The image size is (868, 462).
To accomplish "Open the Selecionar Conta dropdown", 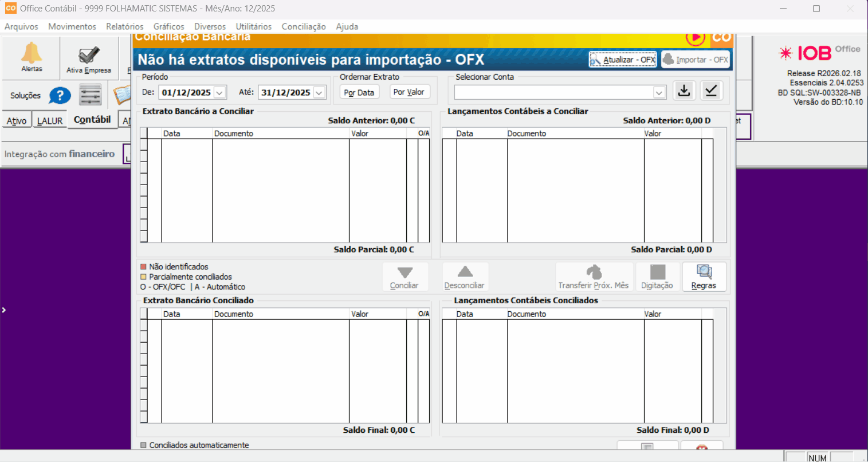I will pos(659,93).
